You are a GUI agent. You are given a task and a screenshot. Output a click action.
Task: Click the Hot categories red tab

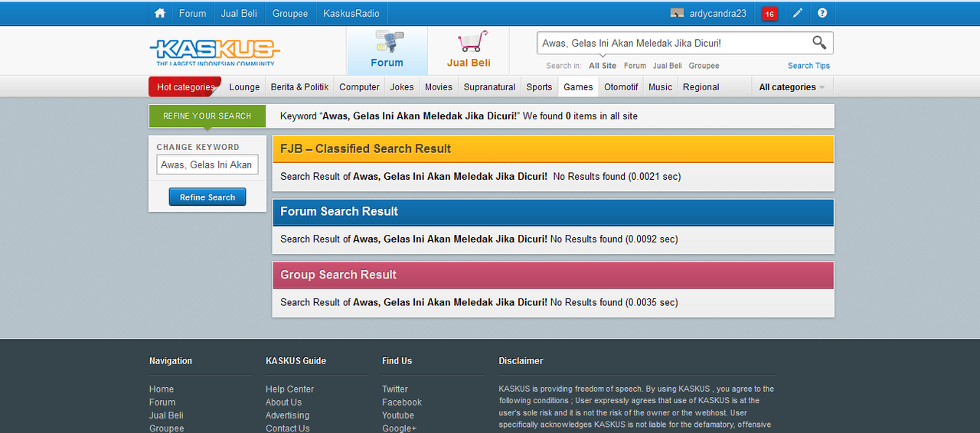(185, 87)
